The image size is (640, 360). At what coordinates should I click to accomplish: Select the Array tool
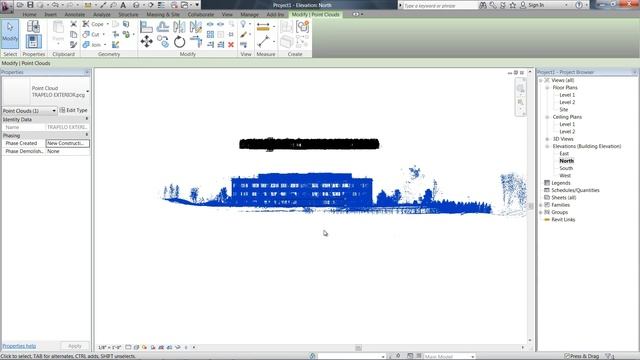210,35
